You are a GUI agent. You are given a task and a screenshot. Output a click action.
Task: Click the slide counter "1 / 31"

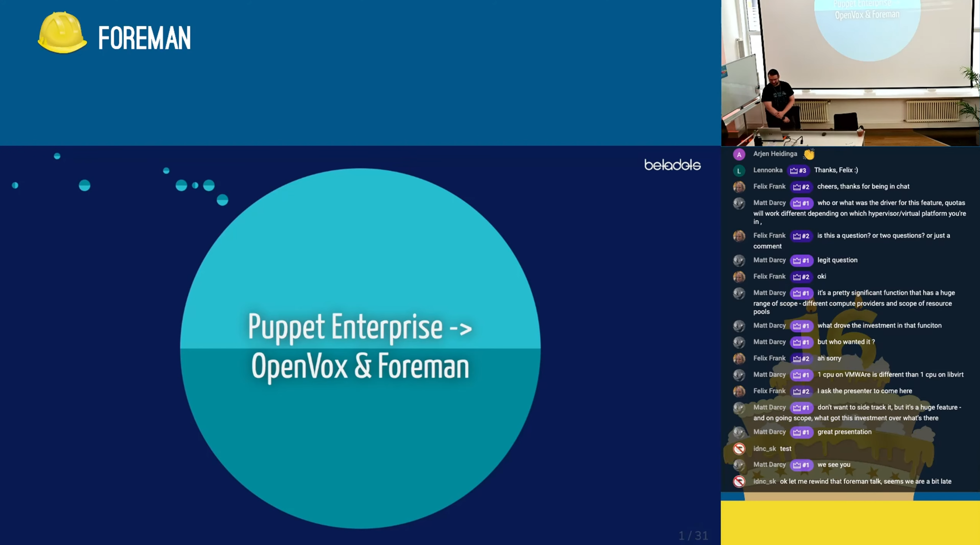click(693, 536)
